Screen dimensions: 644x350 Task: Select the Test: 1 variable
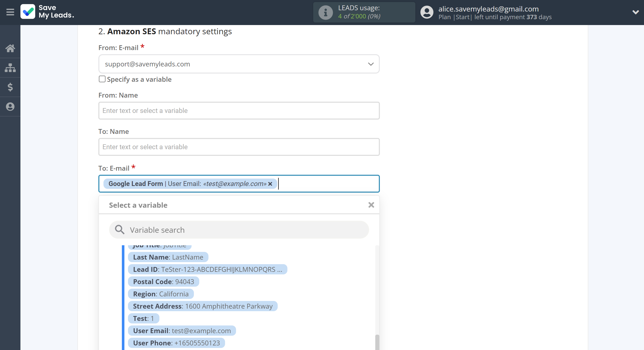tap(144, 319)
